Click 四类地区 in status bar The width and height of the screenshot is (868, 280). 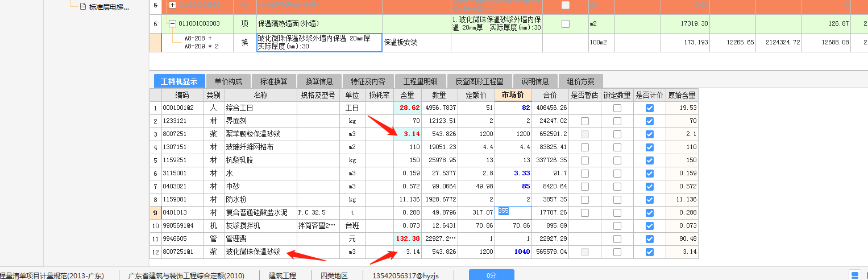[x=334, y=275]
